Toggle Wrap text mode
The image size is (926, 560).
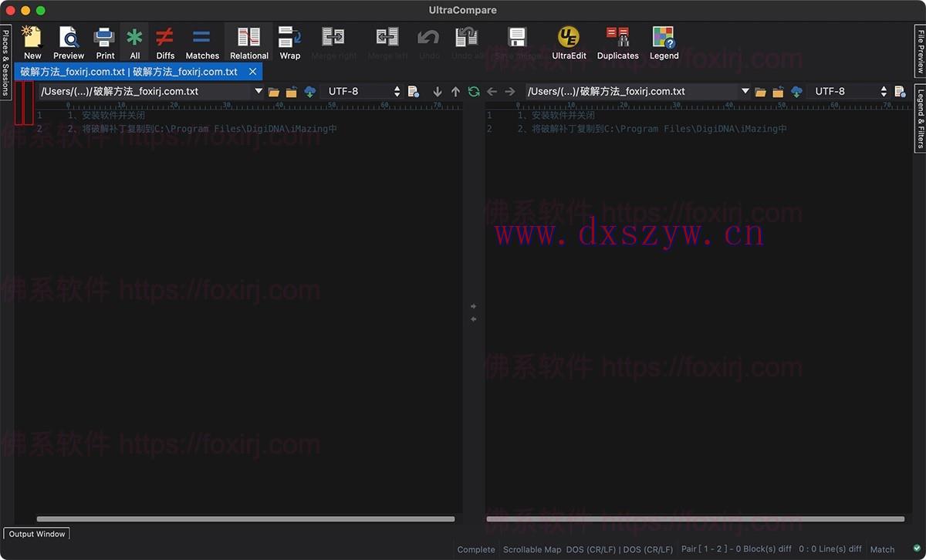click(290, 42)
